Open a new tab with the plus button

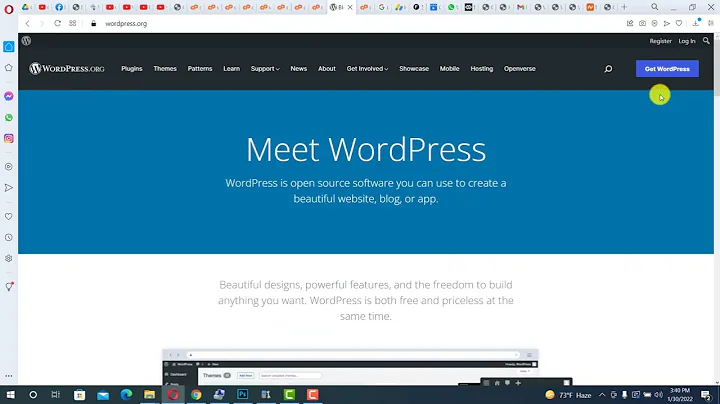point(624,7)
